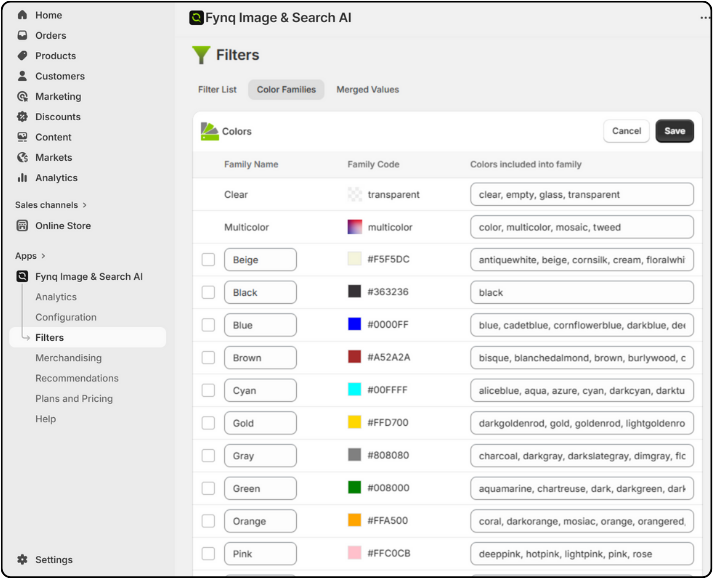Click the Blue #0000FF swatch
This screenshot has width=714, height=578.
click(x=355, y=324)
